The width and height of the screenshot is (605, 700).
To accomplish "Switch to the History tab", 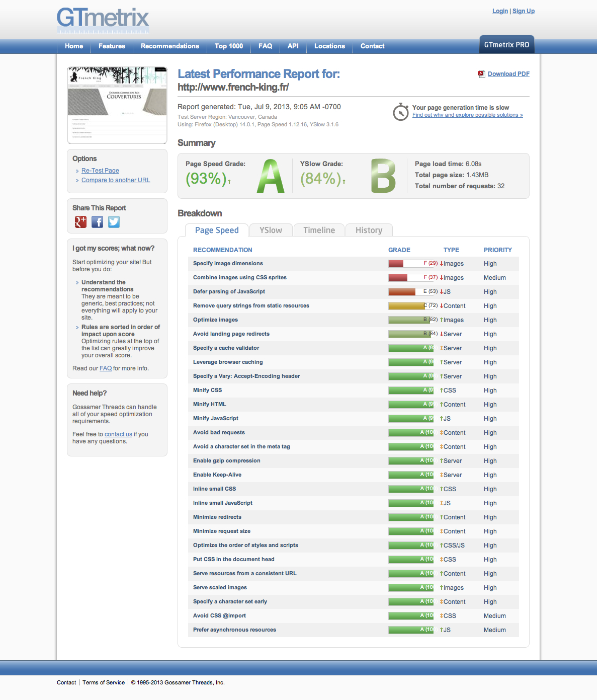I will [369, 230].
